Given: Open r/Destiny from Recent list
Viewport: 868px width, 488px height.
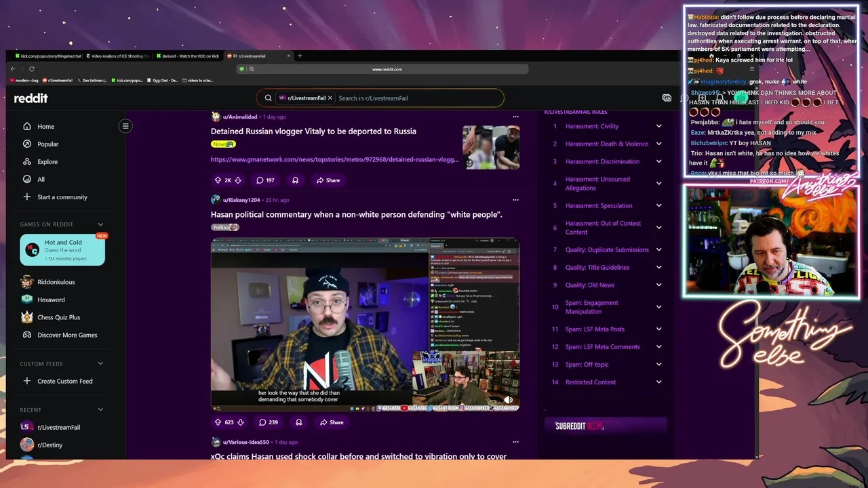Looking at the screenshot, I should [x=50, y=445].
